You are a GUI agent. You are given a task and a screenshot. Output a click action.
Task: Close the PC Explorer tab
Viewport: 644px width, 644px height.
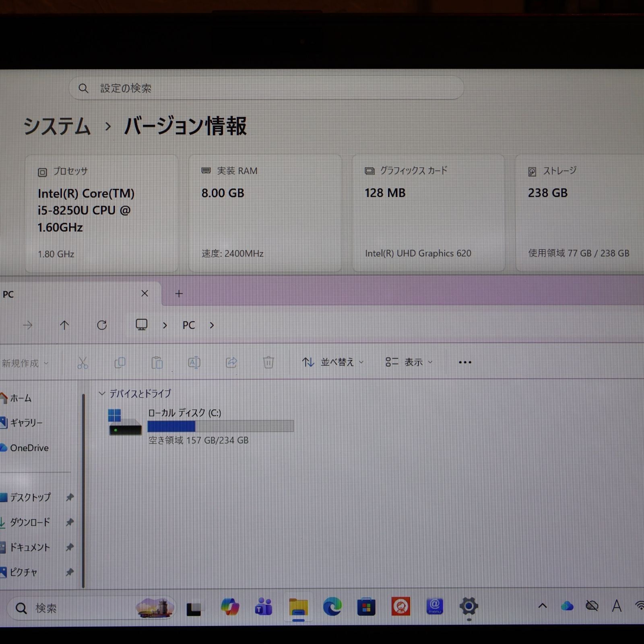pos(145,293)
